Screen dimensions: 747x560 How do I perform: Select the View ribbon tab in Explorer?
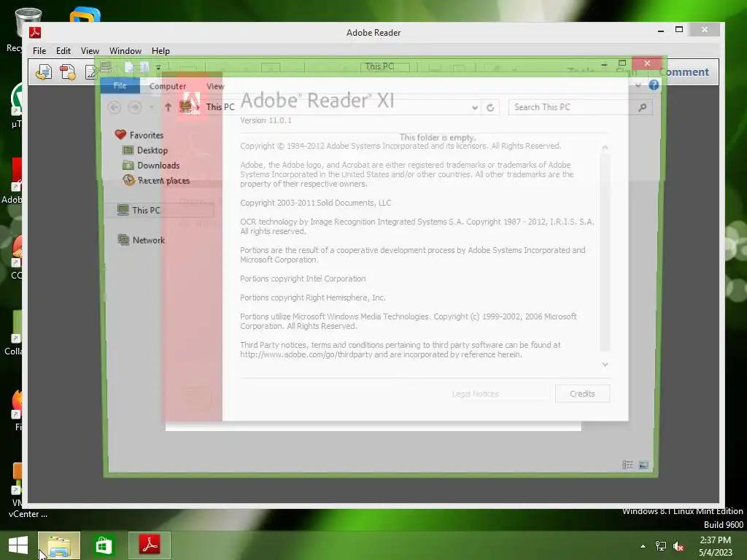coord(215,86)
